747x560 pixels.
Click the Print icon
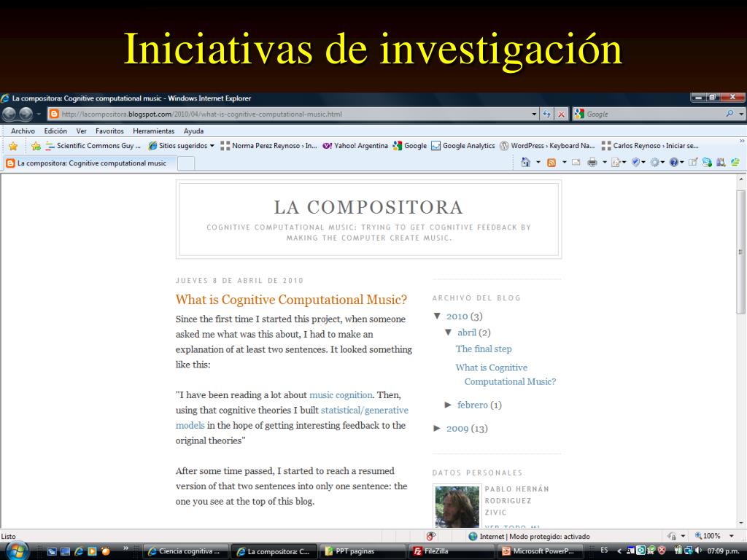pyautogui.click(x=592, y=163)
